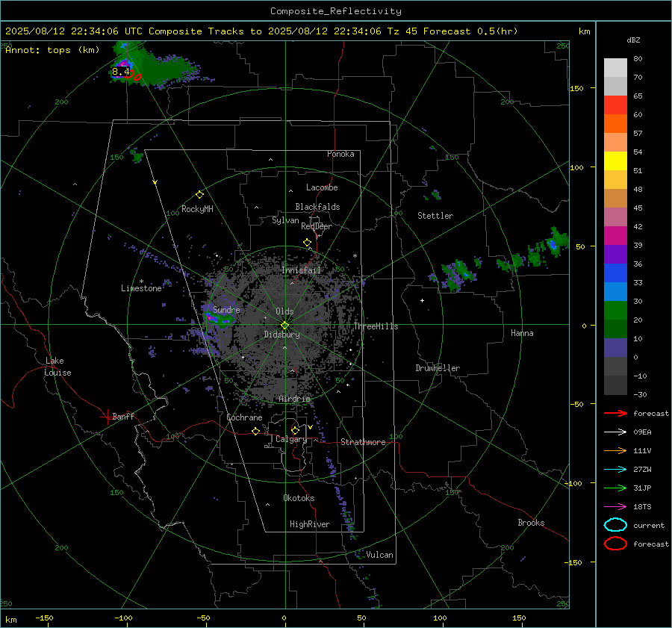The height and width of the screenshot is (628, 672).
Task: Select the cyan 27ZW arrow symbol
Action: click(615, 470)
